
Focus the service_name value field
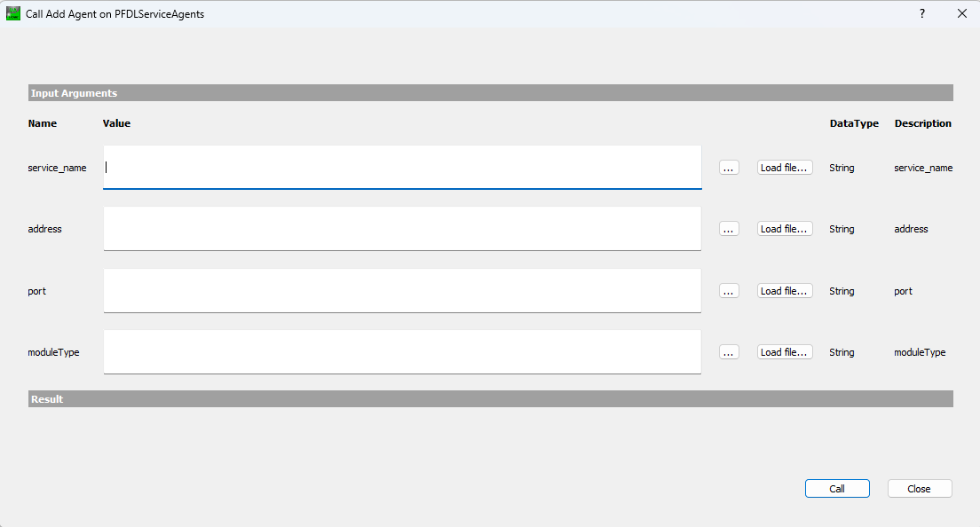[402, 168]
